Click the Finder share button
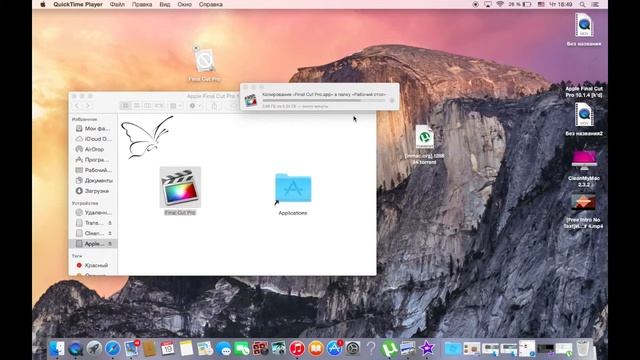This screenshot has width=640, height=360. pos(214,106)
